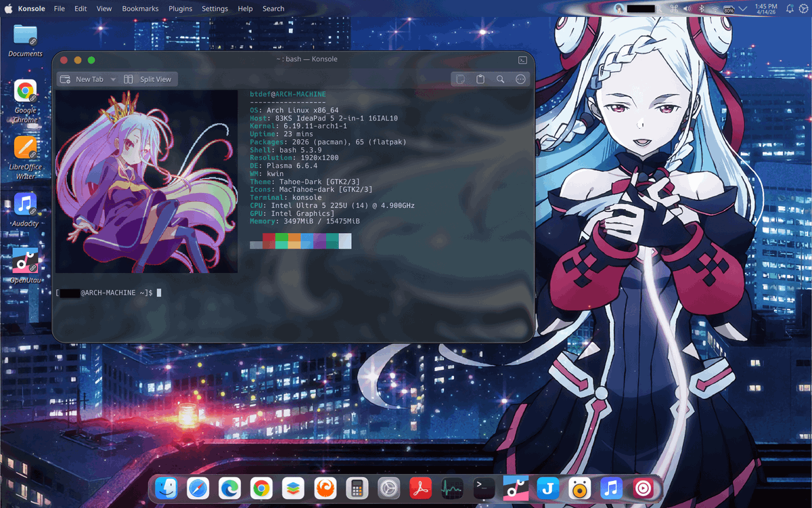812x508 pixels.
Task: Open the search icon in Konsole's toolbar
Action: (501, 79)
